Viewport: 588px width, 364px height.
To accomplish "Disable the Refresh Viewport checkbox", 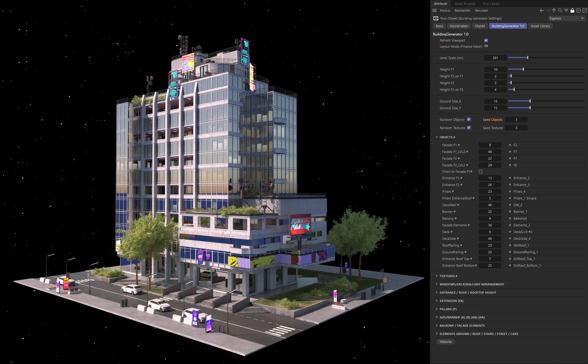I will (x=486, y=40).
